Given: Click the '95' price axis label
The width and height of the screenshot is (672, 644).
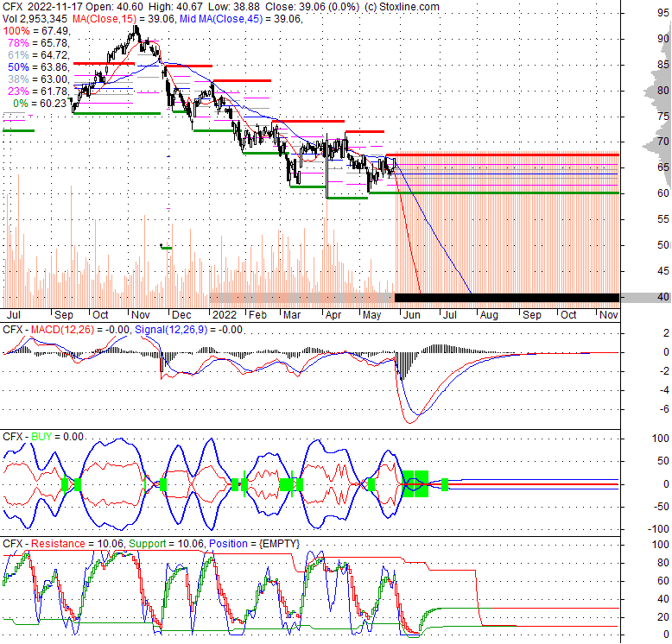Looking at the screenshot, I should [663, 13].
